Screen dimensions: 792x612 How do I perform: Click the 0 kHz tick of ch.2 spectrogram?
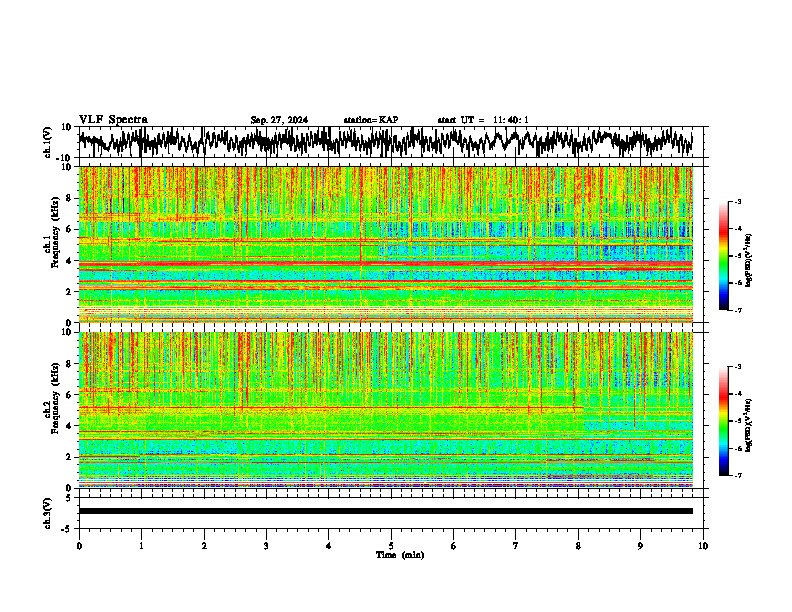pyautogui.click(x=70, y=488)
